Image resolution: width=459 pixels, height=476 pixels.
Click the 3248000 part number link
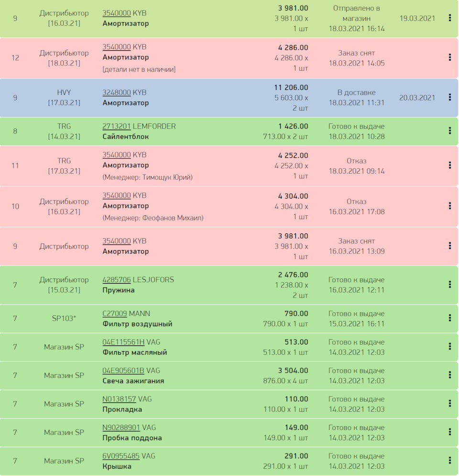click(x=116, y=92)
